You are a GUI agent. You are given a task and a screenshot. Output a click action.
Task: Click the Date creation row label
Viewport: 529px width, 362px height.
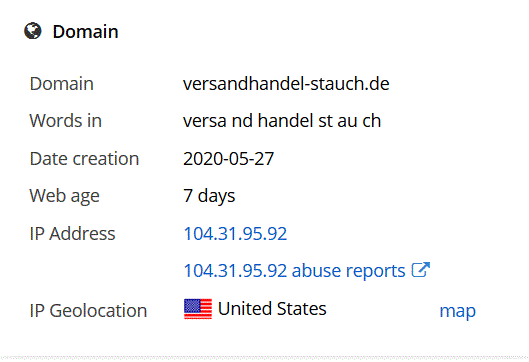coord(84,159)
